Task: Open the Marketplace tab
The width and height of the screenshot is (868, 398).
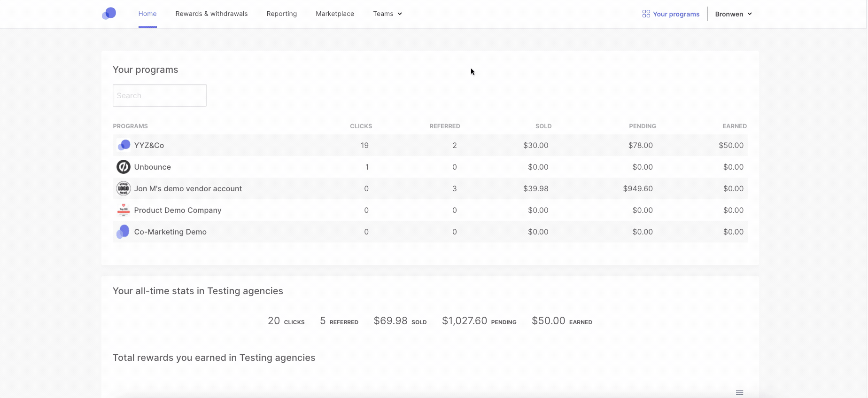Action: click(335, 14)
